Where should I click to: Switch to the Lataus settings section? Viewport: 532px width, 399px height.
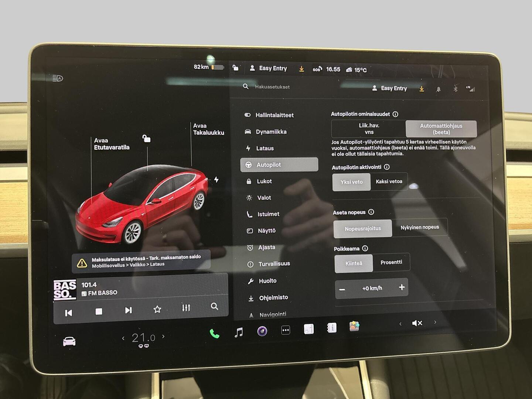tap(265, 148)
